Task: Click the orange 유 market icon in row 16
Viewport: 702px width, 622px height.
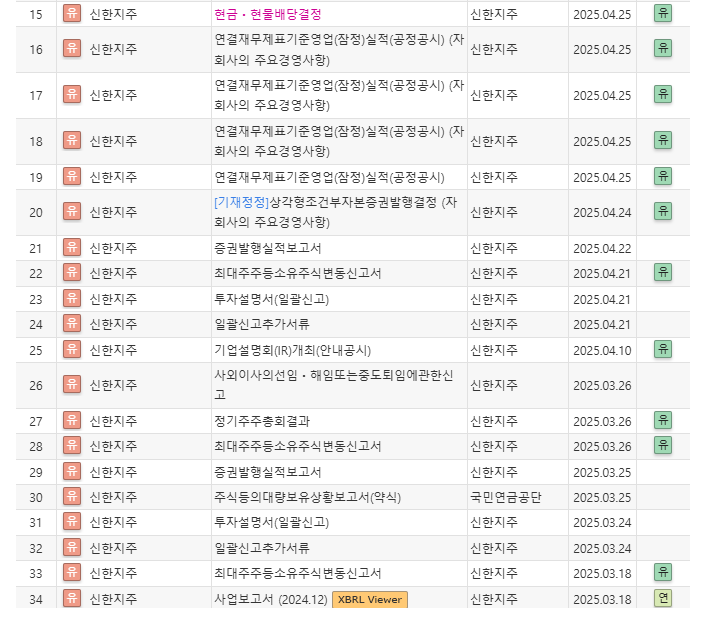Action: [x=72, y=48]
